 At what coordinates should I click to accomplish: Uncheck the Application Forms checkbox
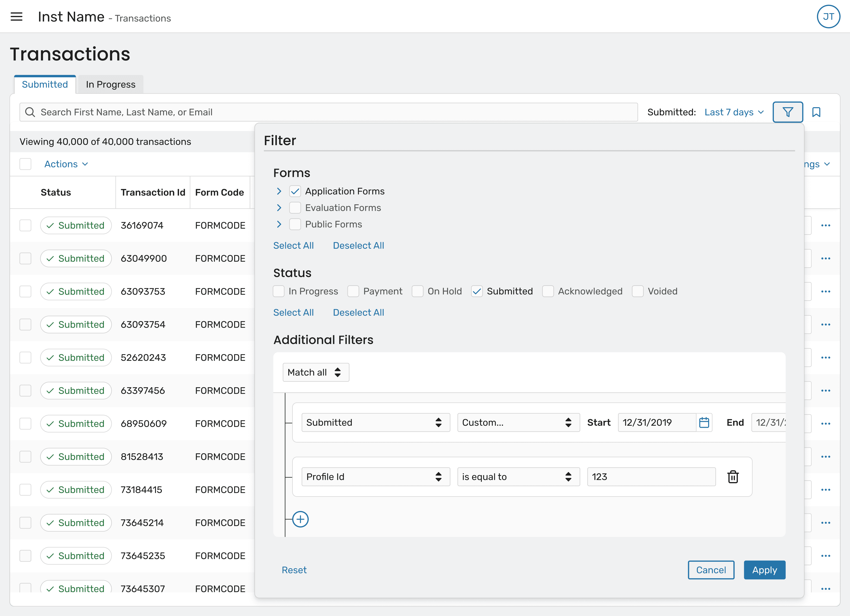tap(295, 192)
